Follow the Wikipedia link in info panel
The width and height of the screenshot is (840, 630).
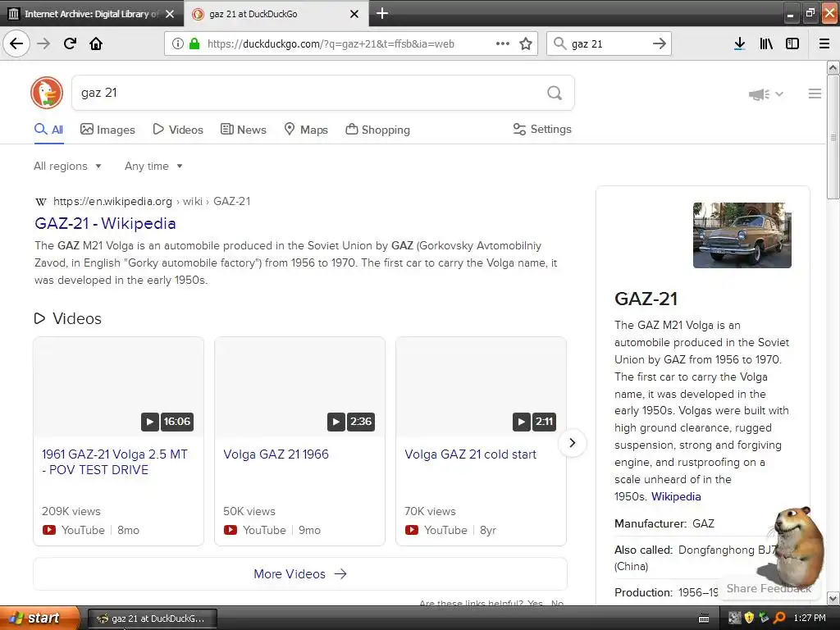click(x=676, y=496)
